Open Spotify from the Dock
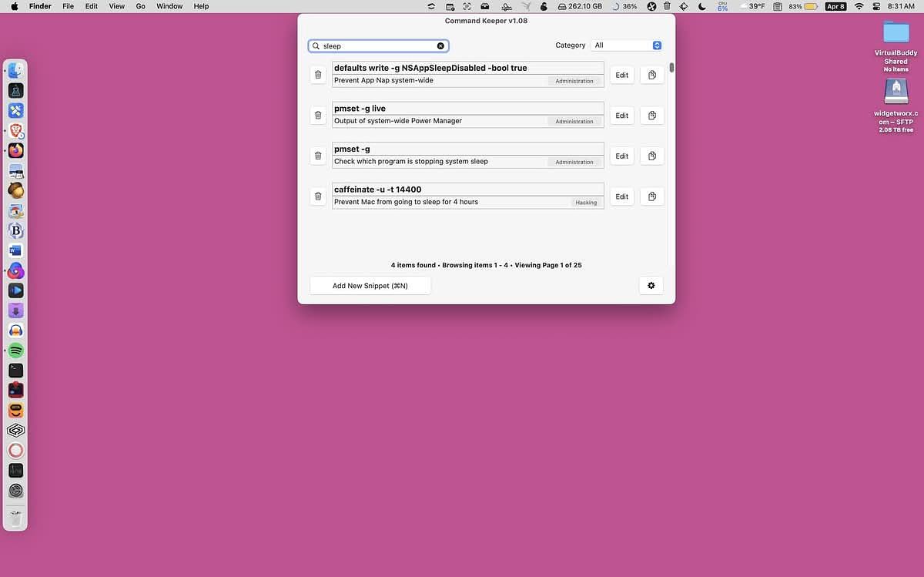Screen dimensions: 924x577 15,351
